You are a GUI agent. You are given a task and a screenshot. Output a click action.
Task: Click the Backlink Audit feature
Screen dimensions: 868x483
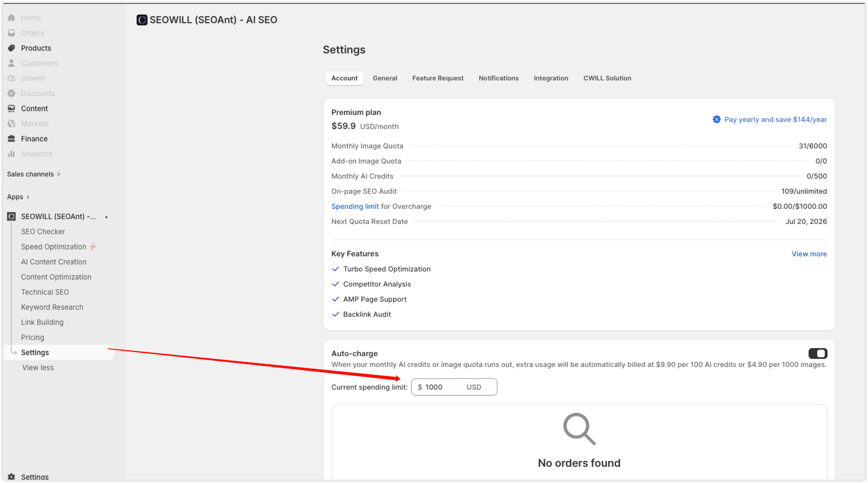tap(367, 314)
